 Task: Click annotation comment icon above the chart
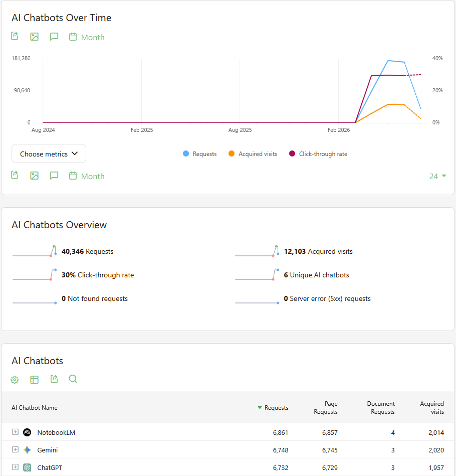coord(54,37)
